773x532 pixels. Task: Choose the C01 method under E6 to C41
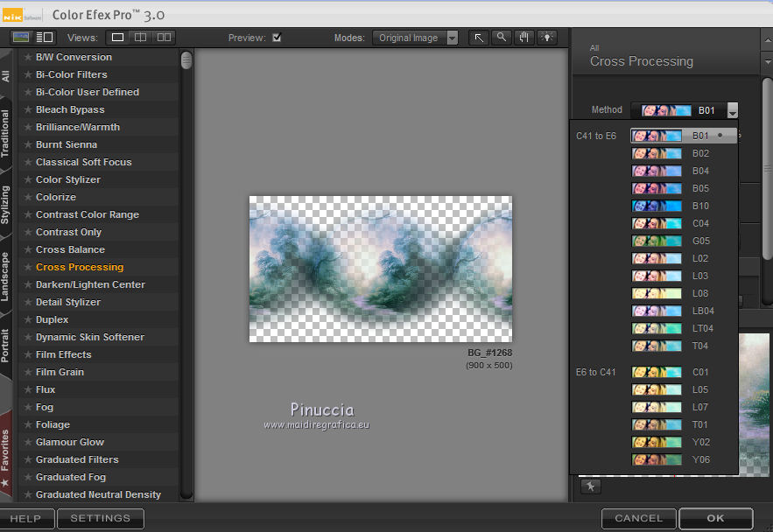[684, 372]
